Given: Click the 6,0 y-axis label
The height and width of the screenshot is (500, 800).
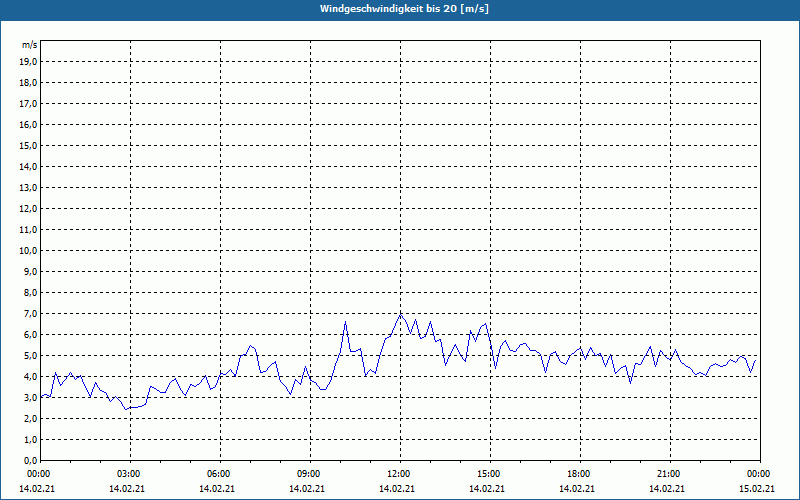Looking at the screenshot, I should click(31, 335).
